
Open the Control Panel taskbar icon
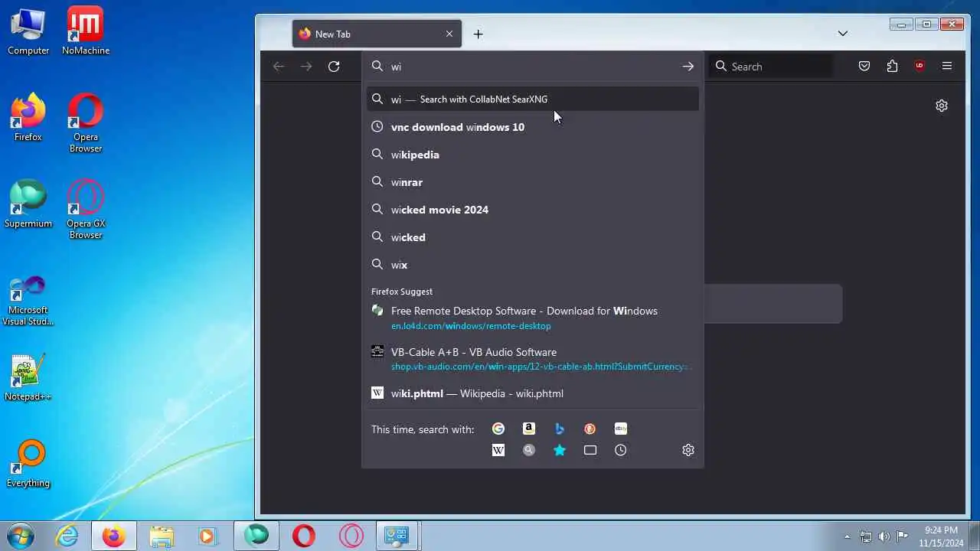[x=397, y=536]
